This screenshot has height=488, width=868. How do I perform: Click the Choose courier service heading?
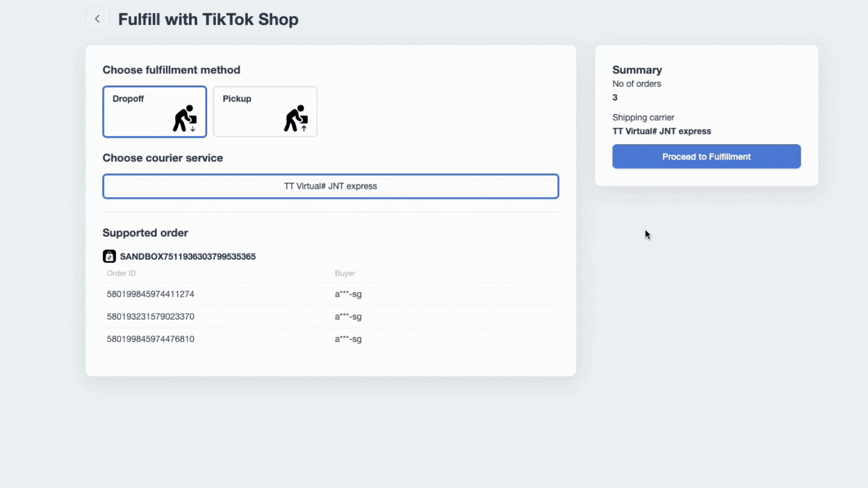163,158
